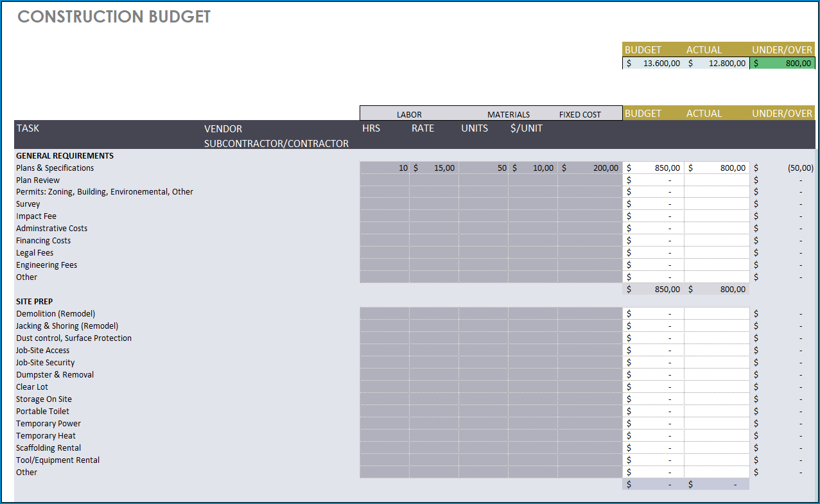The image size is (820, 504).
Task: Click the MATERIALS header cell
Action: click(x=508, y=114)
